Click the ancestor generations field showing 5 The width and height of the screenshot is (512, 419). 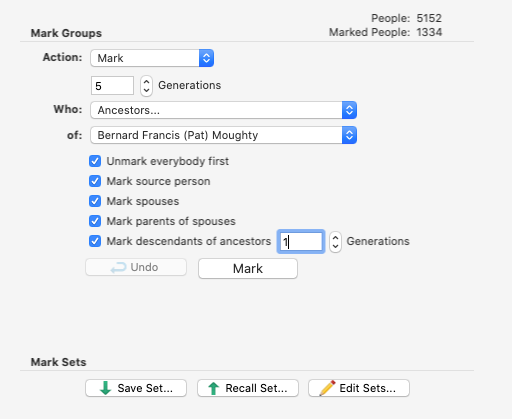click(x=112, y=86)
